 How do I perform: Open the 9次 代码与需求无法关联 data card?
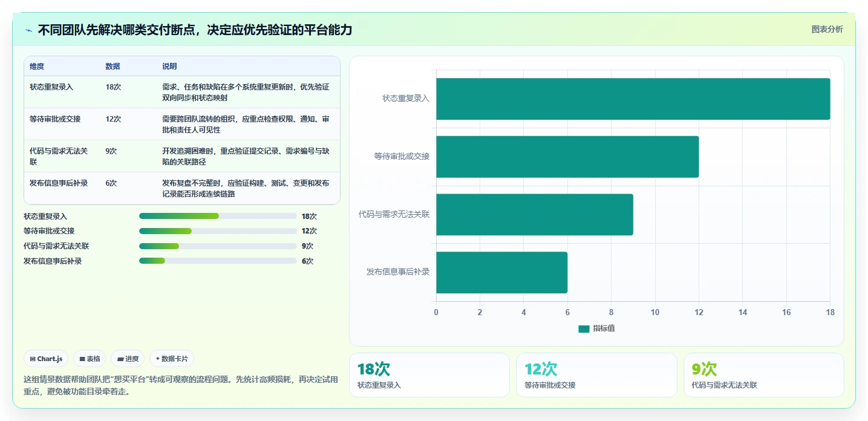764,375
